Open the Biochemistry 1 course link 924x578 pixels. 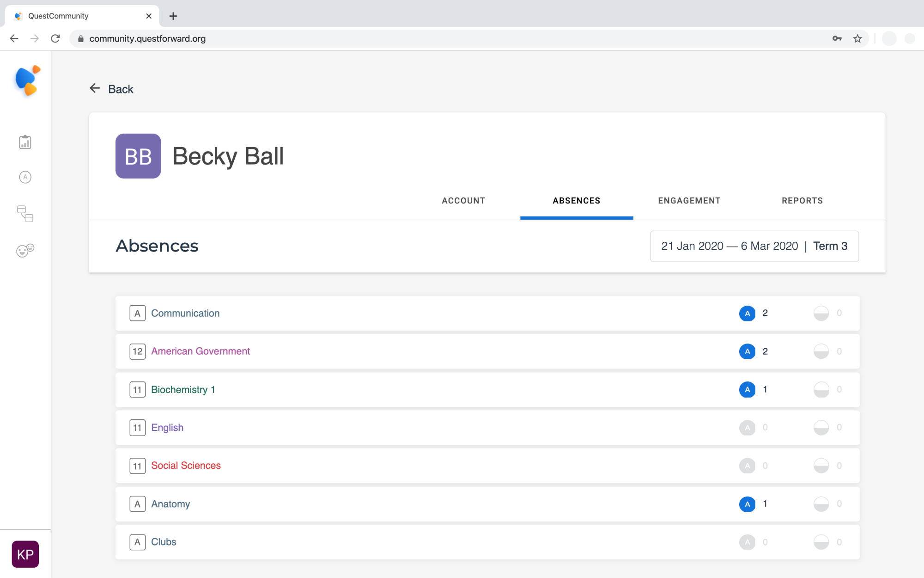[x=183, y=389]
